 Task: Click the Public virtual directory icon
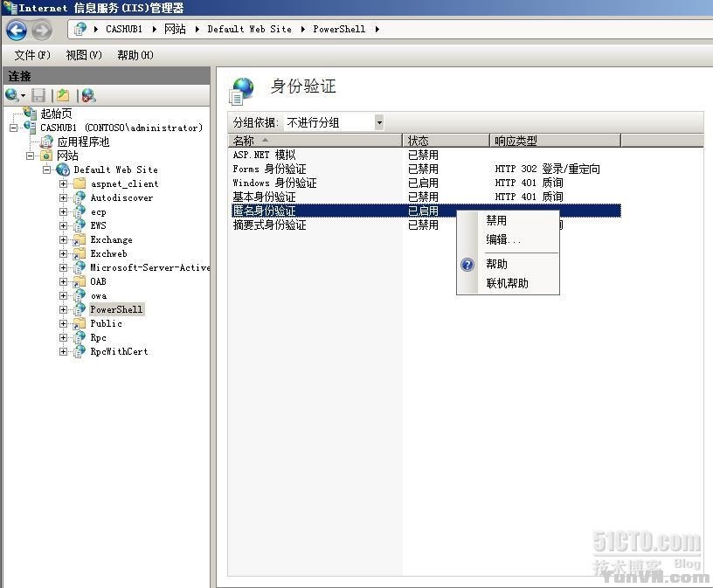coord(80,323)
